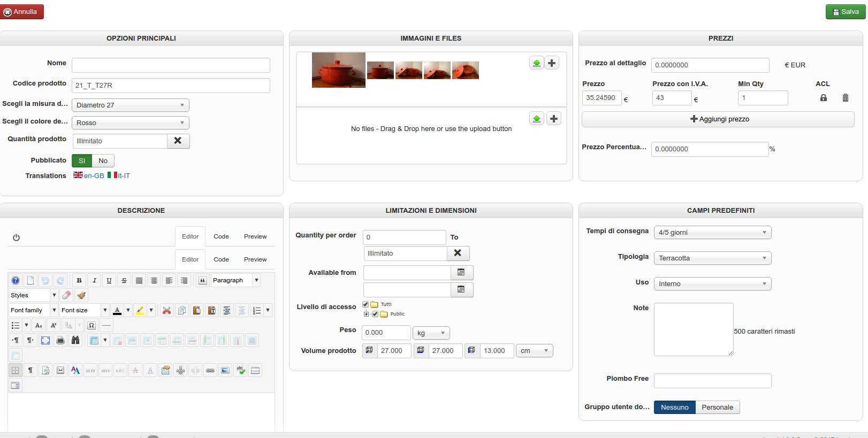The height and width of the screenshot is (438, 868).
Task: Open the yellow highlight color picker
Action: [x=151, y=310]
